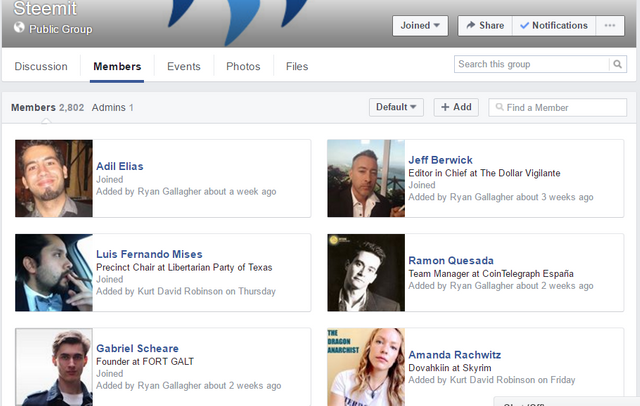Click the Share button
The image size is (640, 406).
click(485, 26)
